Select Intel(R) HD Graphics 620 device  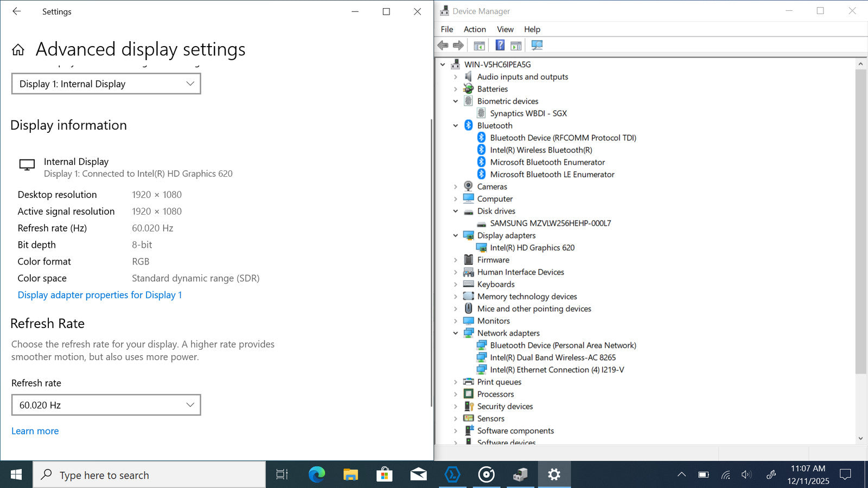point(532,248)
